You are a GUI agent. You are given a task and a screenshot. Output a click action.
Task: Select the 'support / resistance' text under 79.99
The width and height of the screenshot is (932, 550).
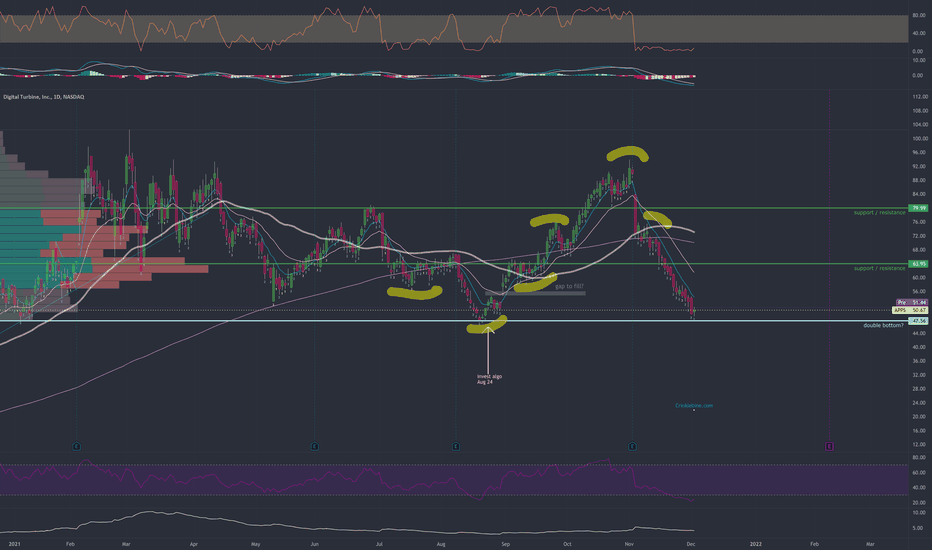point(880,213)
